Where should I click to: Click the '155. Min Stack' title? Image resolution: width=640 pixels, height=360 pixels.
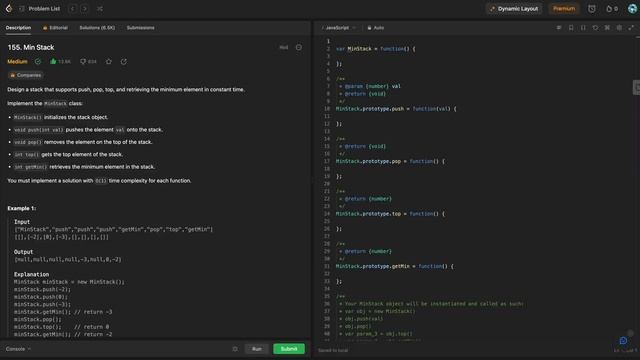coord(31,47)
